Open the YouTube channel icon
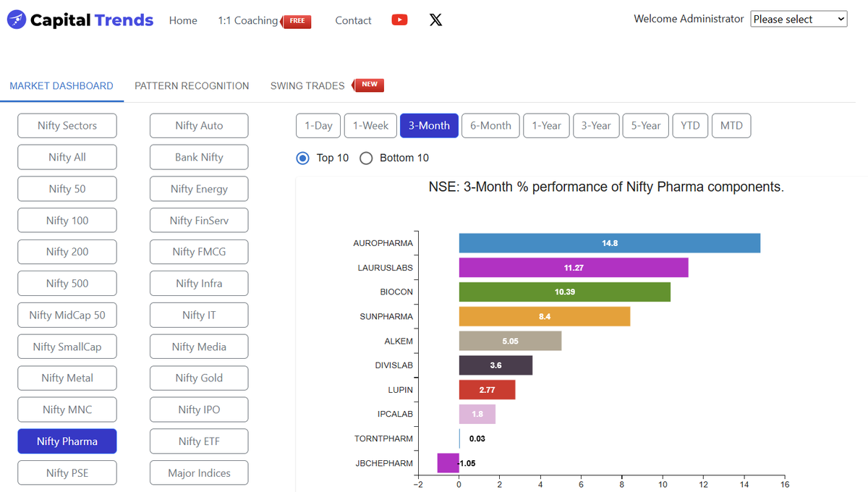The image size is (868, 492). 399,20
